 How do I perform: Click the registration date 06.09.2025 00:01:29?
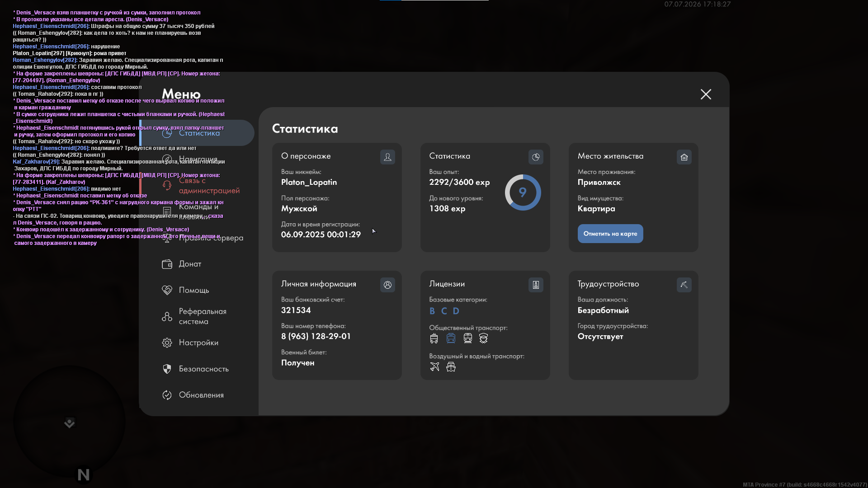(x=321, y=235)
